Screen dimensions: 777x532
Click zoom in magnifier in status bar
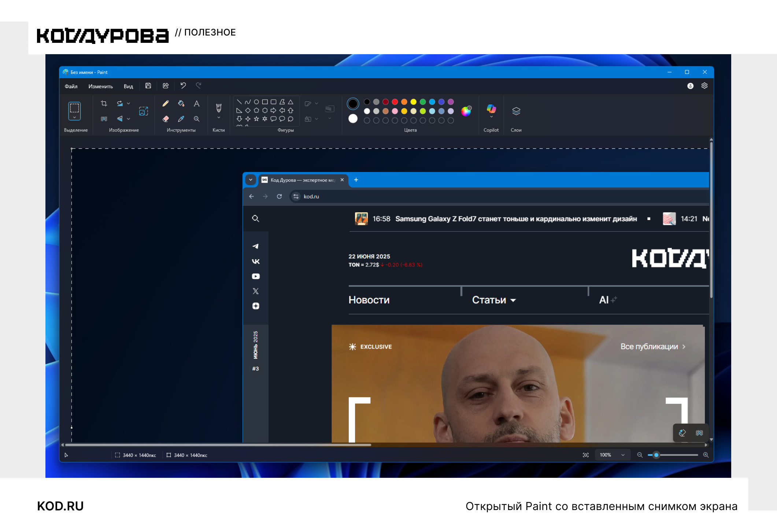click(x=706, y=455)
